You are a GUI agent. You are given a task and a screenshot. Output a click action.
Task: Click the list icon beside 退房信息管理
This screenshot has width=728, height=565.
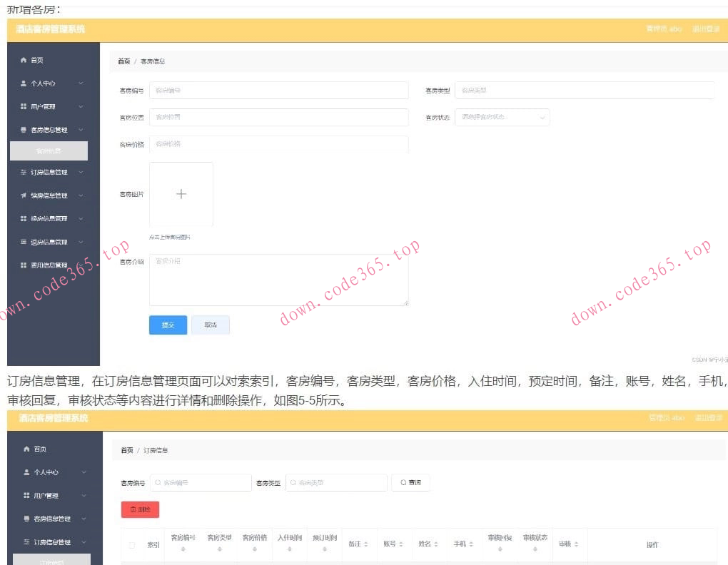click(x=24, y=242)
